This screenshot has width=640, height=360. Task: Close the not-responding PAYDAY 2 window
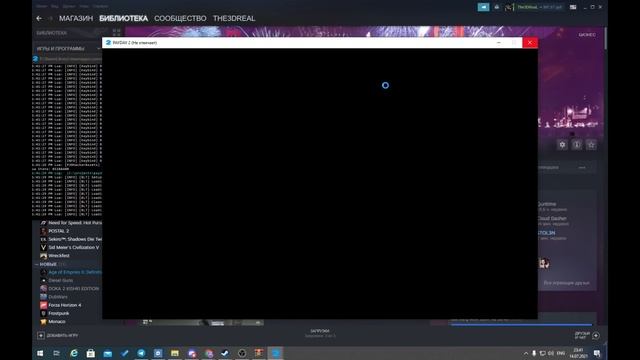tap(530, 42)
